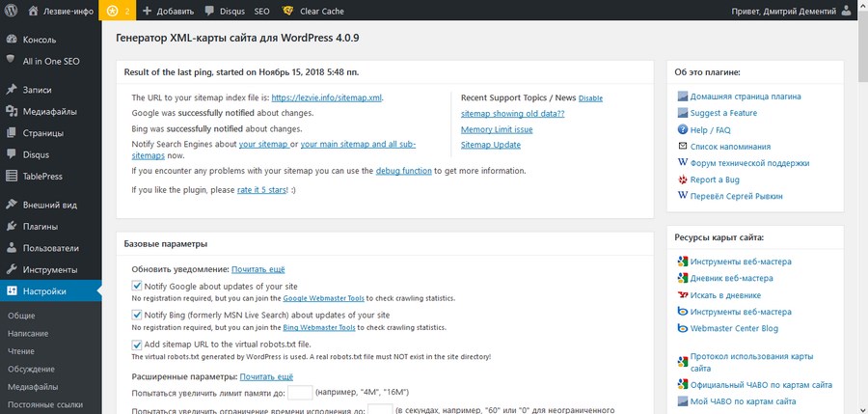Click Почитать ещё beside Расширенные параметры
Screen dimensions: 868x414
[x=266, y=377]
